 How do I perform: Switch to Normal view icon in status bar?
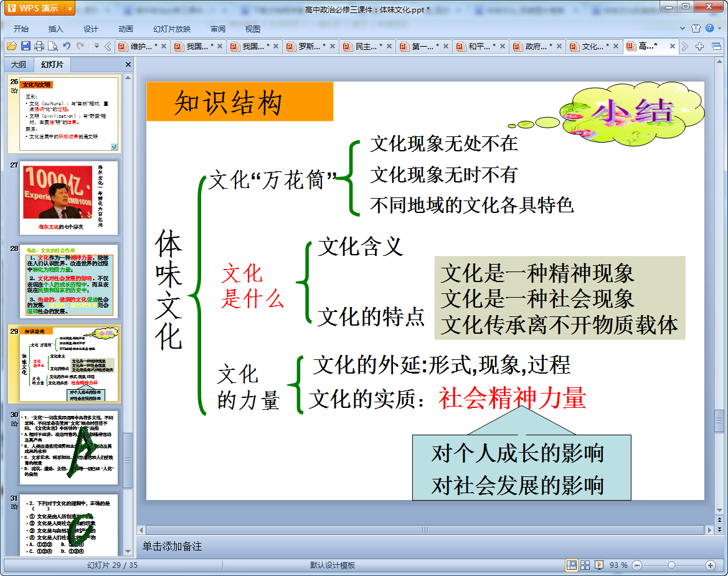tap(572, 565)
